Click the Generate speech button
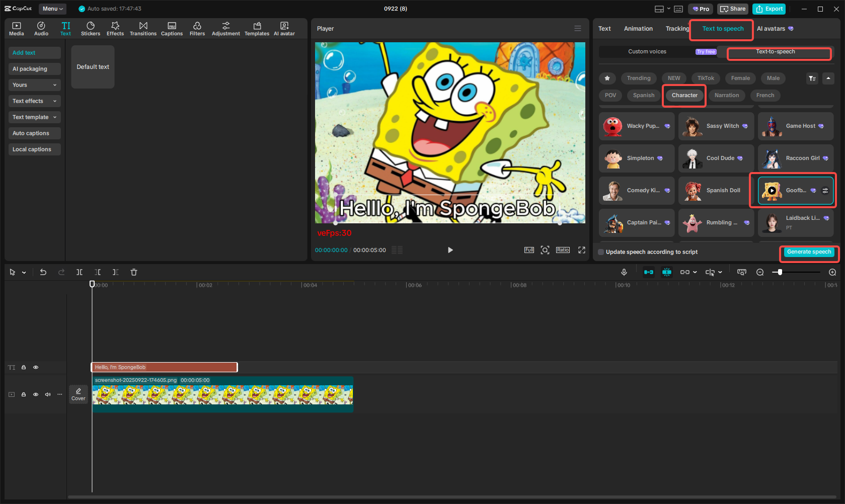845x504 pixels. coord(809,252)
